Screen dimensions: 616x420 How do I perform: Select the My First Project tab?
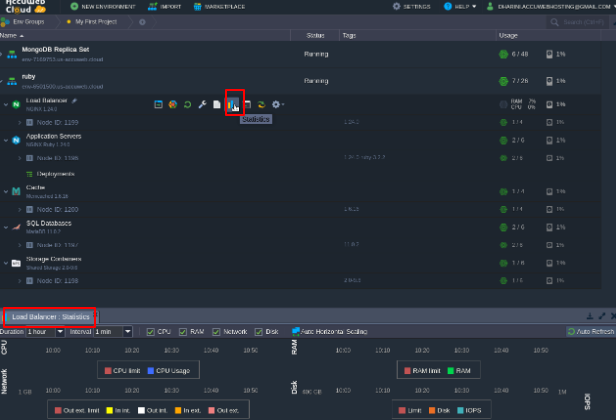[100, 21]
